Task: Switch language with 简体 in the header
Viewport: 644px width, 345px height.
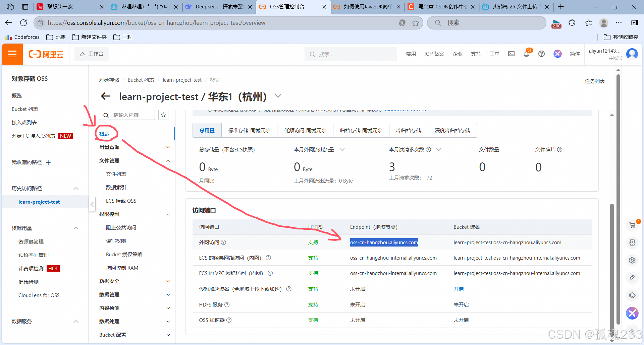Action: coord(575,54)
